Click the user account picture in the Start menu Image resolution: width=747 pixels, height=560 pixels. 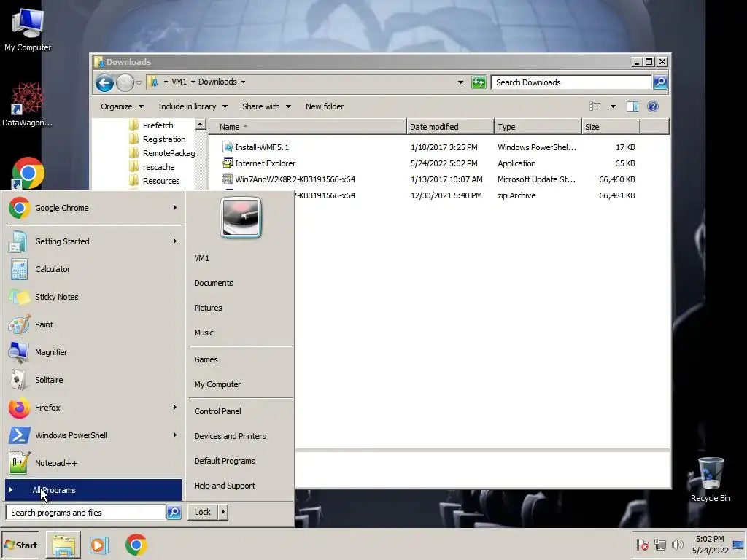click(241, 217)
